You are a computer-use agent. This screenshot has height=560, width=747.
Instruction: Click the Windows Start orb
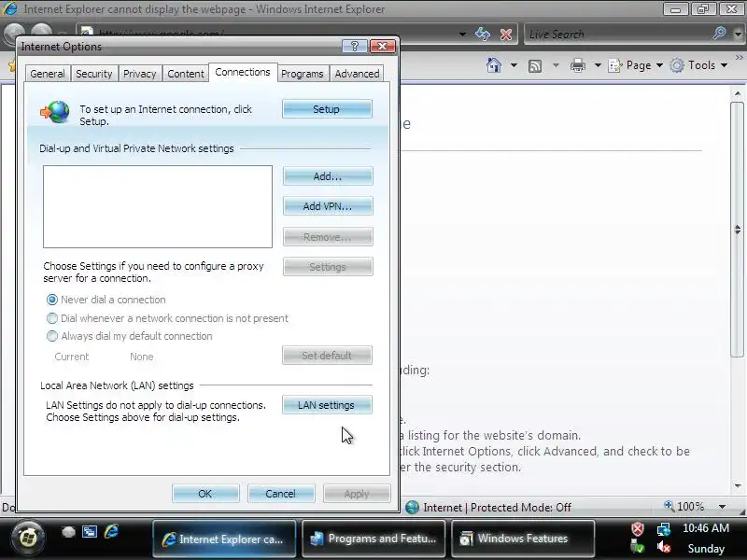[28, 538]
